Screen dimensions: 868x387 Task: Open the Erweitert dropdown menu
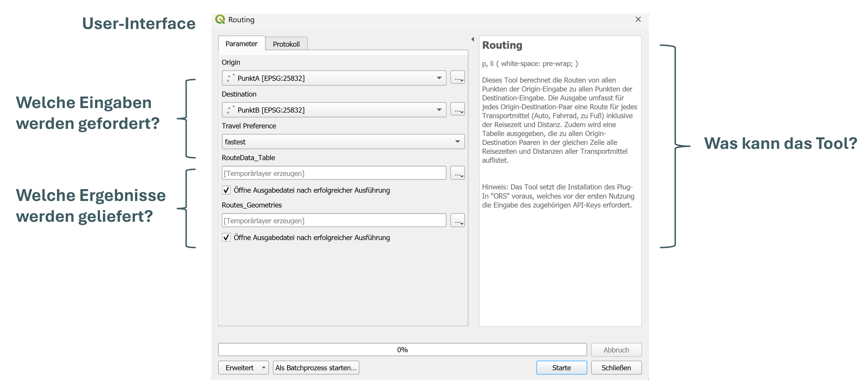point(264,368)
